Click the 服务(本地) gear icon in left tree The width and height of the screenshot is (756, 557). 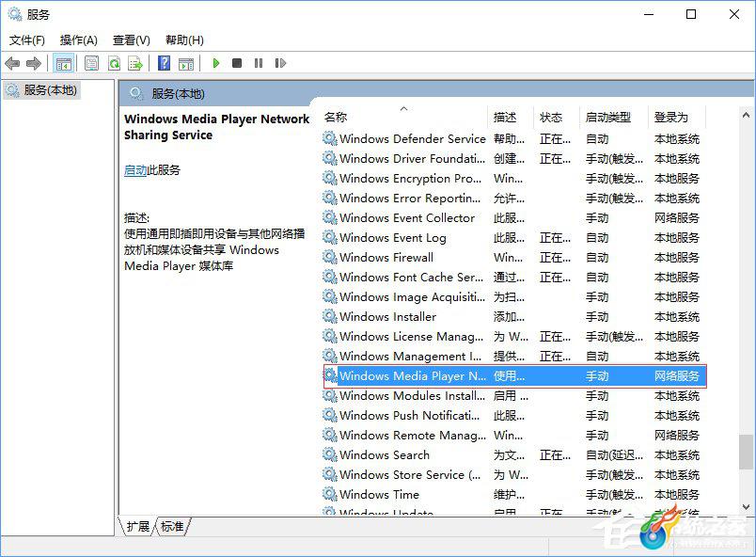12,90
